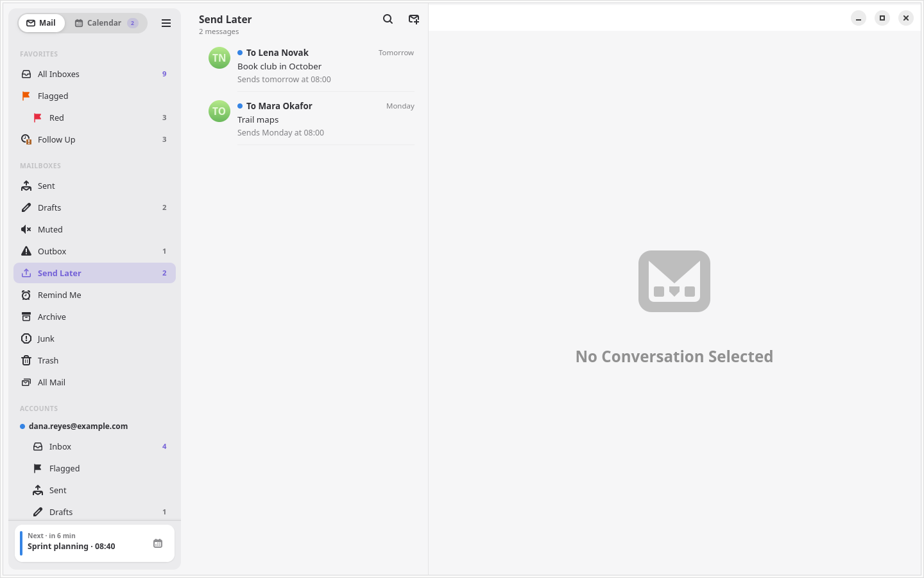Switch to the Calendar tab
The height and width of the screenshot is (578, 924).
pyautogui.click(x=106, y=23)
